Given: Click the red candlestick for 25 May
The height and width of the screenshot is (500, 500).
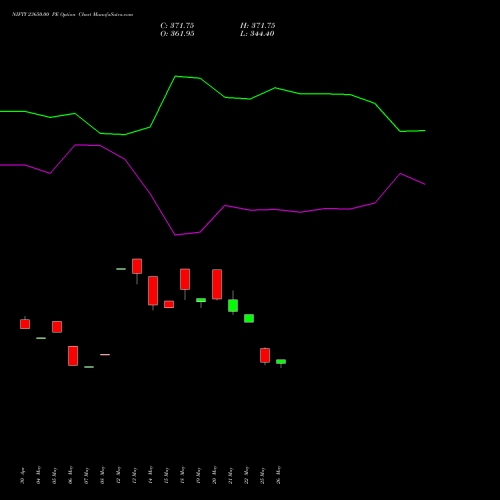Looking at the screenshot, I should [x=265, y=355].
